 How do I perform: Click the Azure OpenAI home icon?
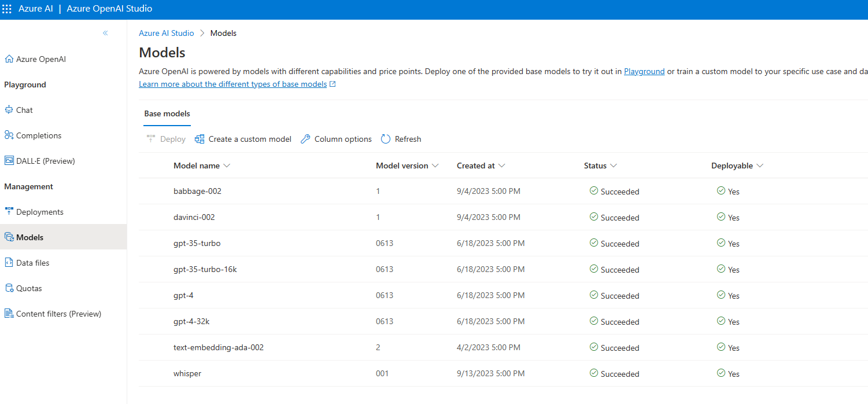9,59
